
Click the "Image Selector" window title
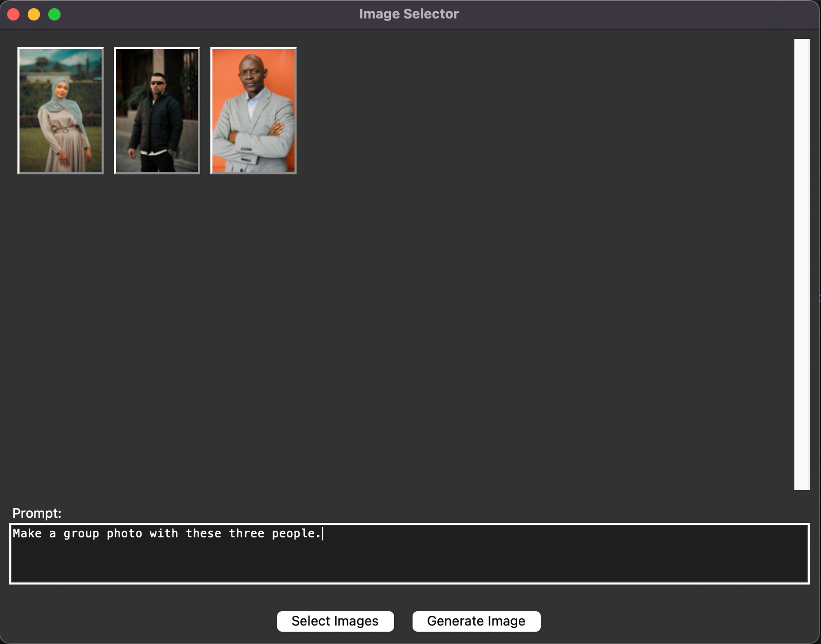point(409,14)
